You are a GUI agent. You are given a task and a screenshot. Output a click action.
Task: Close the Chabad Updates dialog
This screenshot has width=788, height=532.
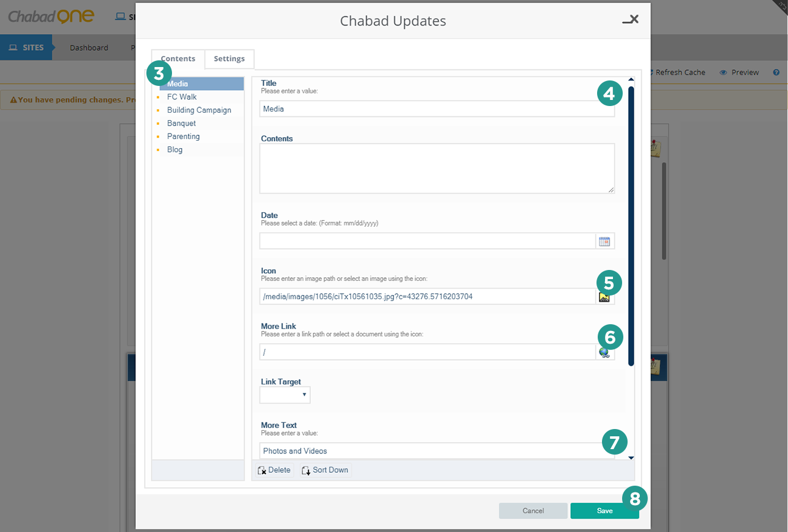[631, 20]
